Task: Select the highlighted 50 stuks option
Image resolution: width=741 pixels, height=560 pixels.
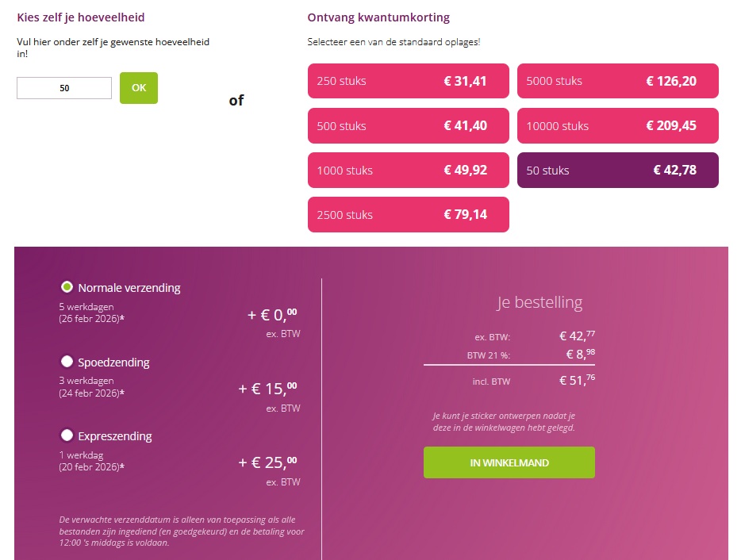Action: coord(617,170)
